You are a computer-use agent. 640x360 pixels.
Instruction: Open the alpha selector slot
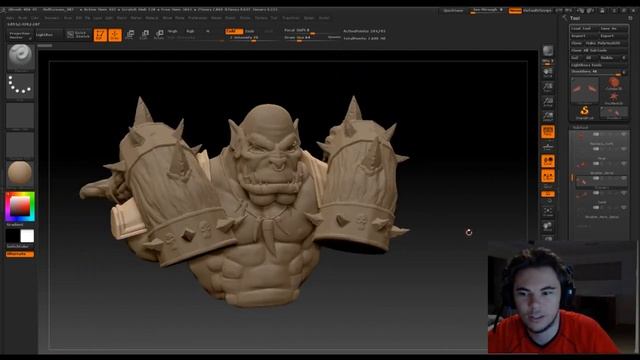(x=20, y=116)
